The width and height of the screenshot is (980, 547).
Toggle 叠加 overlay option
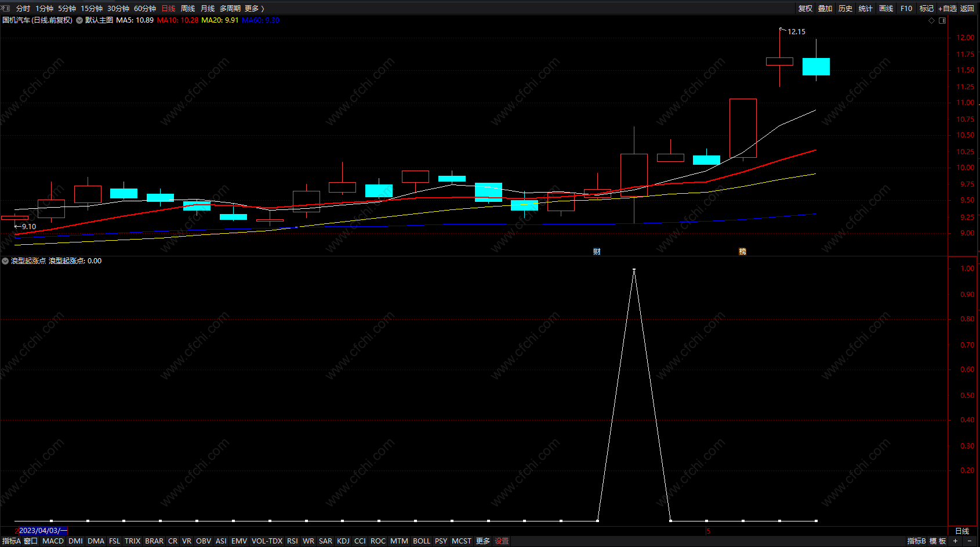(x=825, y=9)
